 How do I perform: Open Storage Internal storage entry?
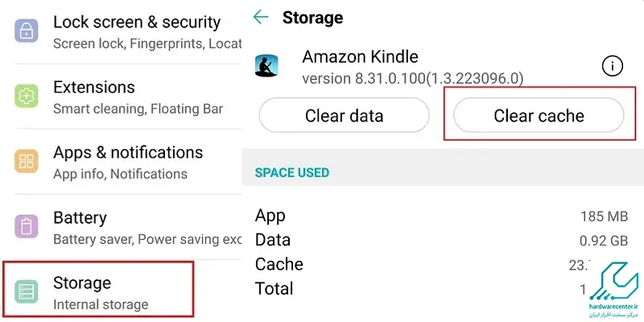pyautogui.click(x=98, y=291)
